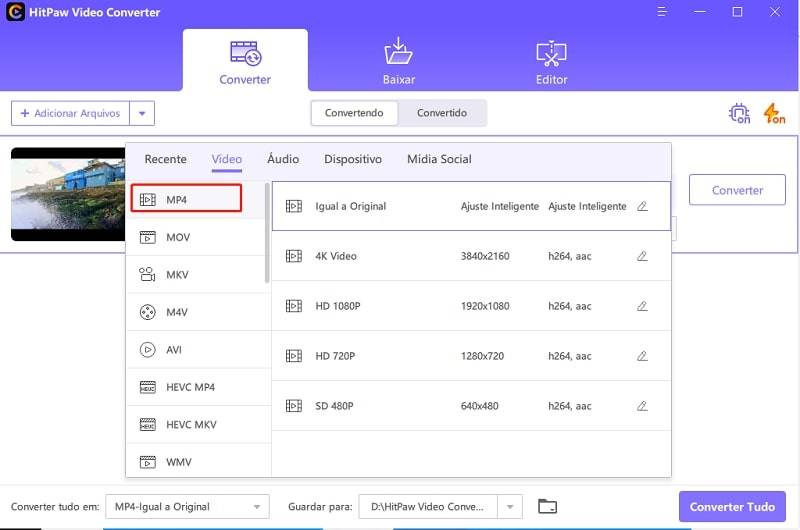Edit the HD 720P preset settings
The image size is (800, 530).
tap(642, 356)
